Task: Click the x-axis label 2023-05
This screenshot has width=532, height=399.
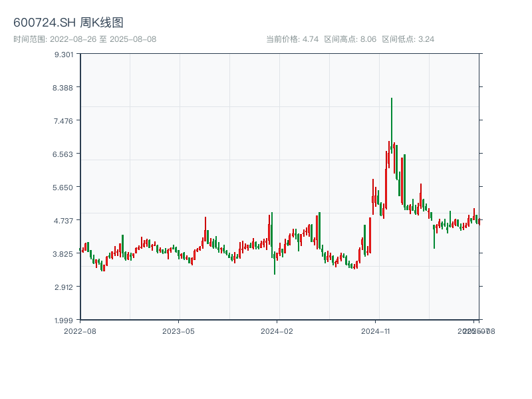Action: click(178, 331)
